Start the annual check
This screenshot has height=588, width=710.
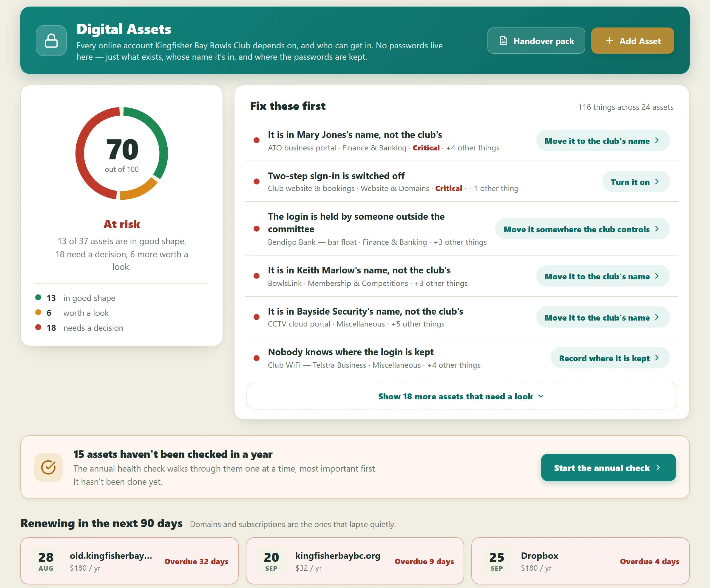(608, 467)
